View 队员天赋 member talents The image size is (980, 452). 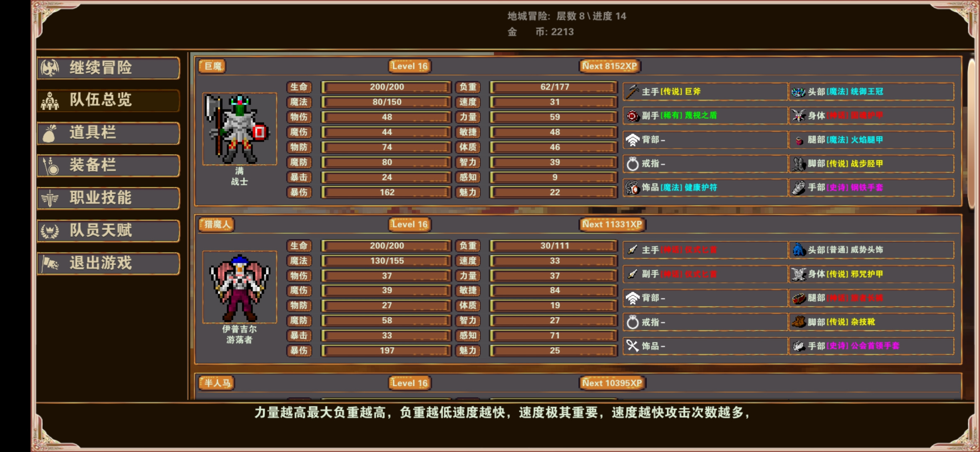108,231
